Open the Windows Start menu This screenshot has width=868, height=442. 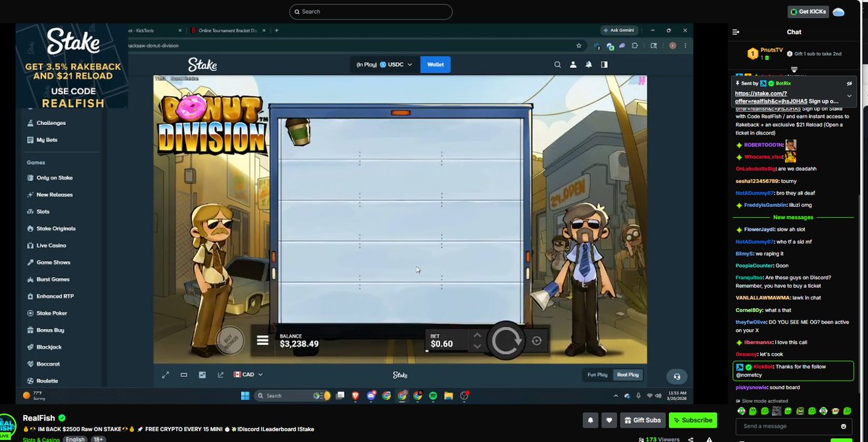tap(245, 396)
